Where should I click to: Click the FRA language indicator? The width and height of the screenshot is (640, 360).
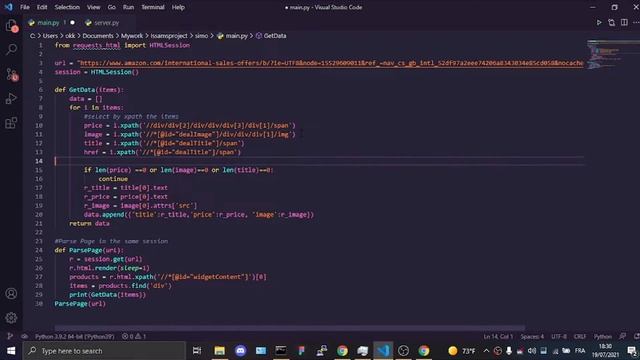click(580, 351)
